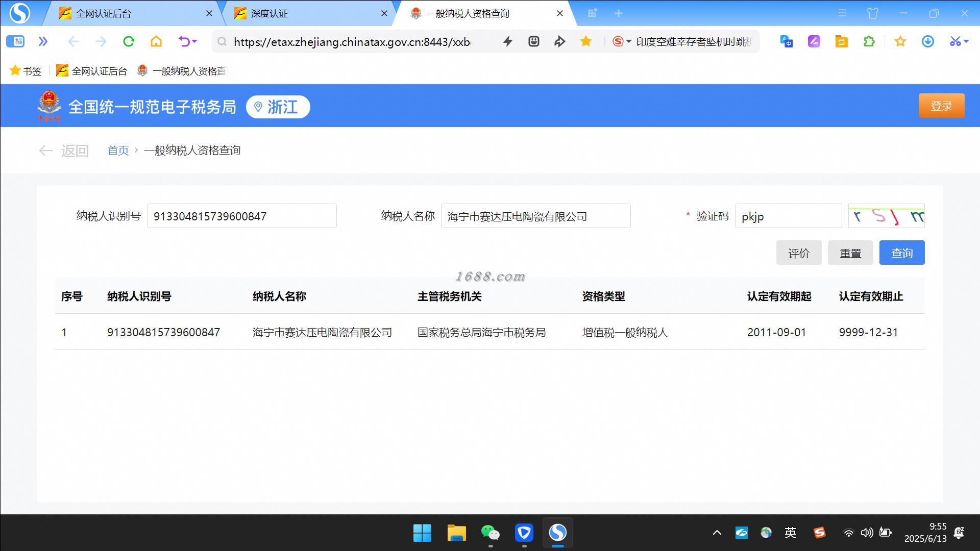Click the 重置 button

coord(850,253)
